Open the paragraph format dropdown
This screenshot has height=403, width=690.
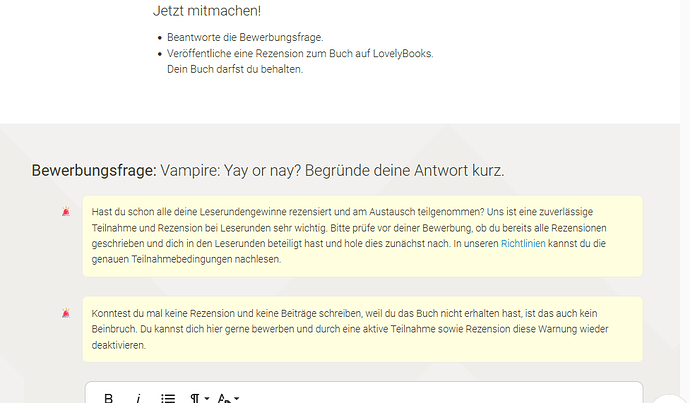199,398
